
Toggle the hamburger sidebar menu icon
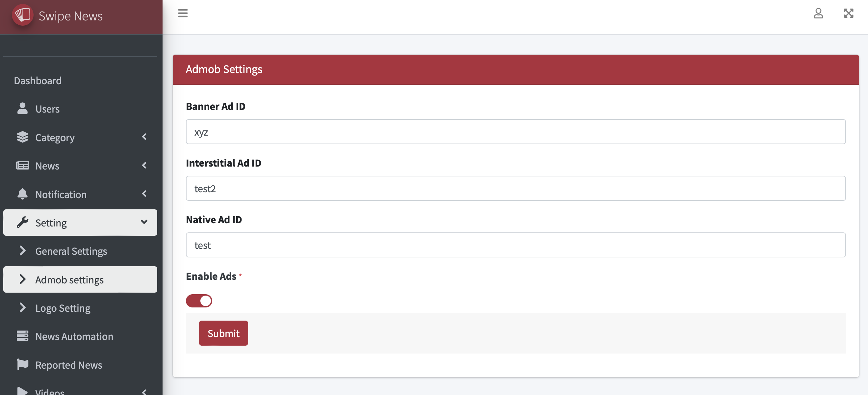[x=183, y=13]
